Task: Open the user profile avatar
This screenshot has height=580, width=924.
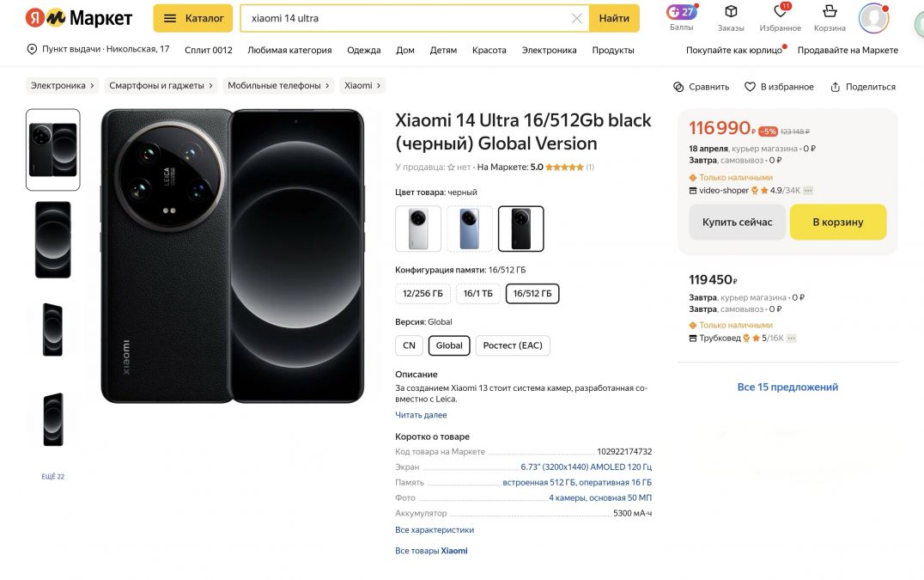Action: pos(873,18)
